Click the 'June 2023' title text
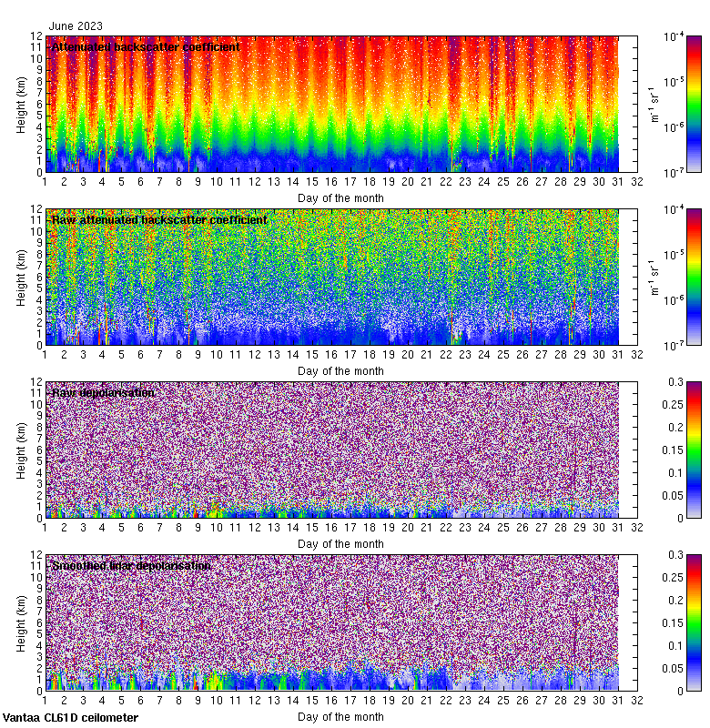Viewport: 710px width, 728px height. (76, 26)
